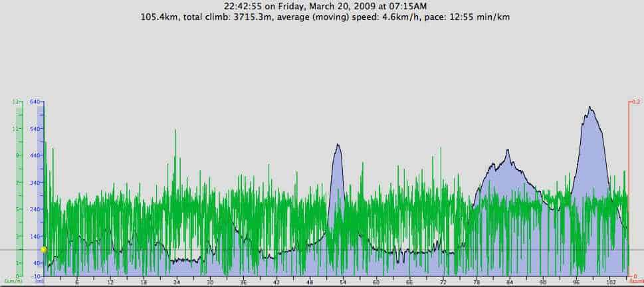Click the green '5' speed axis label
This screenshot has width=644, height=287.
(18, 209)
